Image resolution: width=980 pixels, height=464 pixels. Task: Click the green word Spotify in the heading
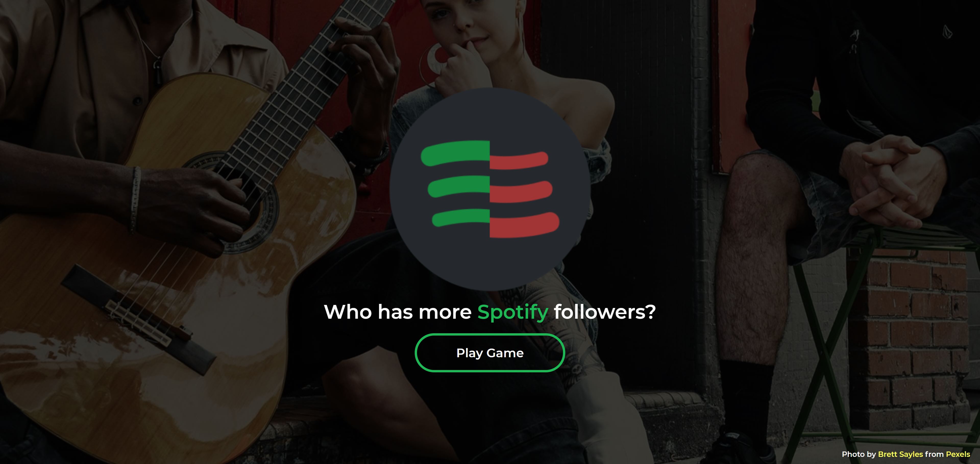(x=512, y=313)
